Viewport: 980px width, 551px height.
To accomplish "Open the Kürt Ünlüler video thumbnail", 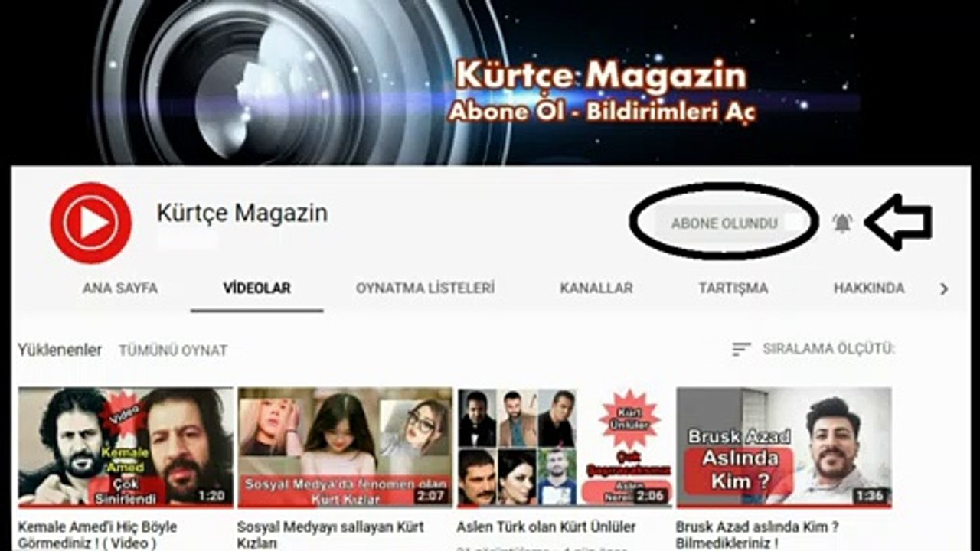I will 564,447.
